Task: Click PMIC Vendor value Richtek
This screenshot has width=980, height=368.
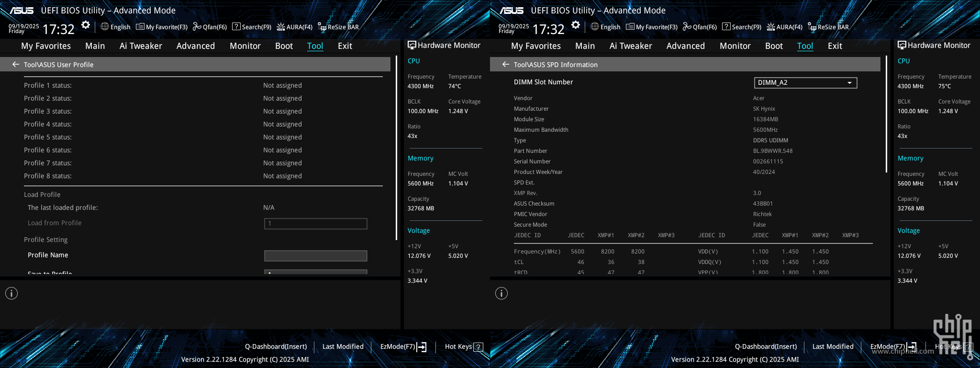Action: point(762,214)
